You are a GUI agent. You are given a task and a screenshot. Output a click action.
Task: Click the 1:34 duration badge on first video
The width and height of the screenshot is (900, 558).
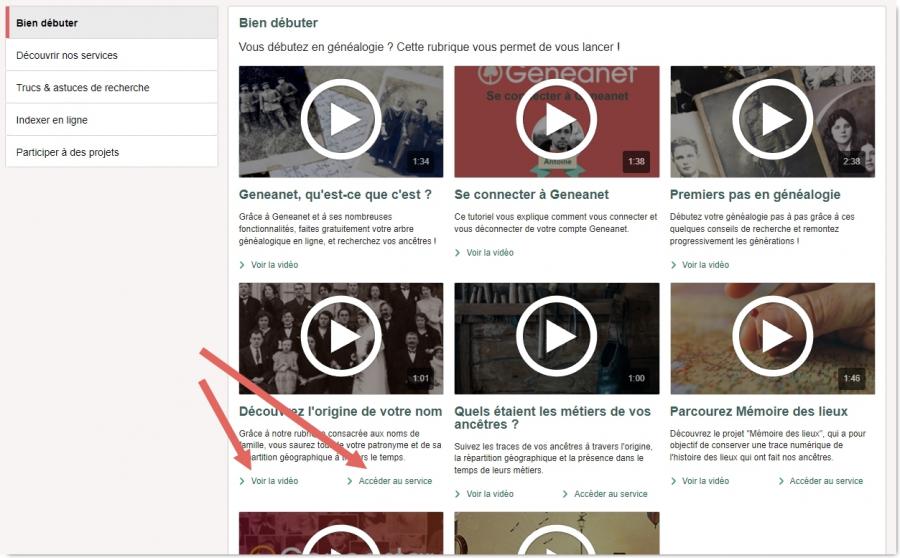click(x=421, y=161)
